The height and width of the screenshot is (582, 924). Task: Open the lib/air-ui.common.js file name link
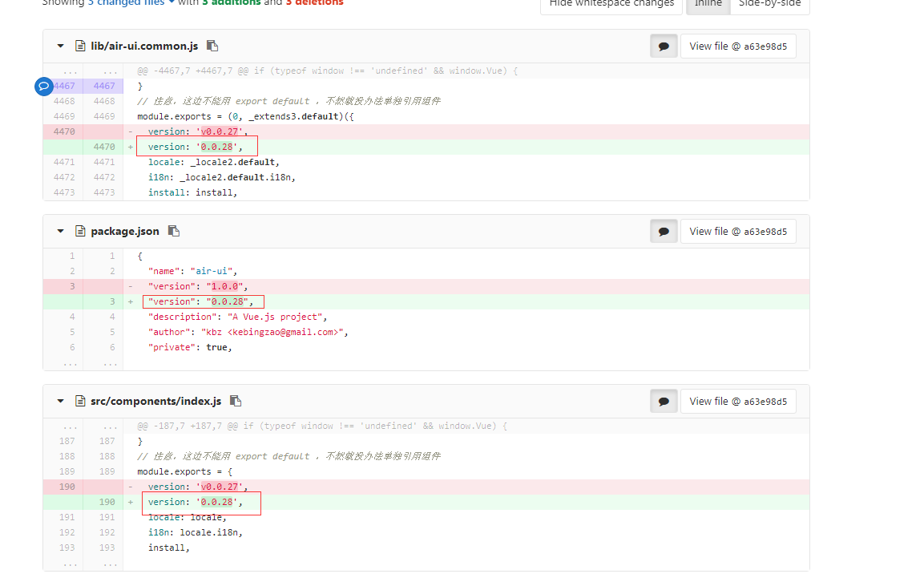click(144, 46)
